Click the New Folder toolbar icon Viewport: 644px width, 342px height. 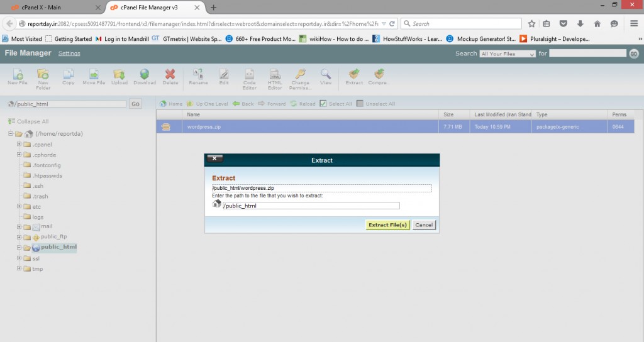tap(43, 75)
